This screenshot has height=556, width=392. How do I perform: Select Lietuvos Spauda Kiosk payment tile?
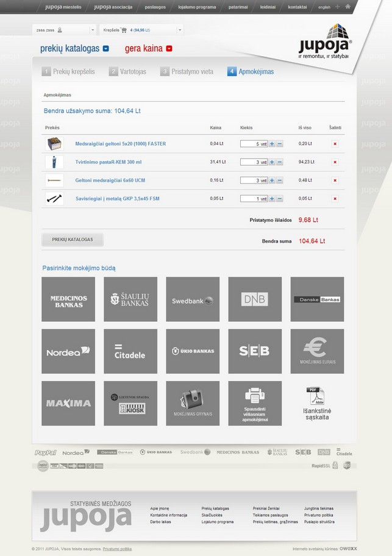[130, 403]
